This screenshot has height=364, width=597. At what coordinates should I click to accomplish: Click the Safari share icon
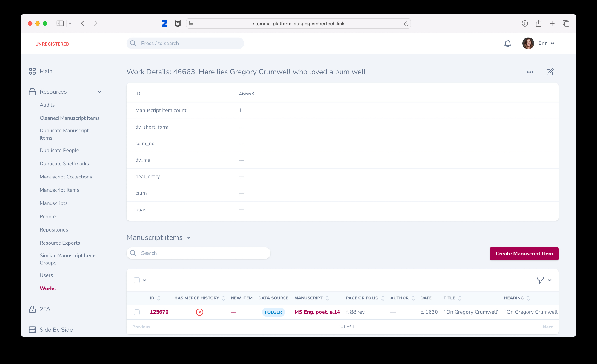[x=538, y=23]
